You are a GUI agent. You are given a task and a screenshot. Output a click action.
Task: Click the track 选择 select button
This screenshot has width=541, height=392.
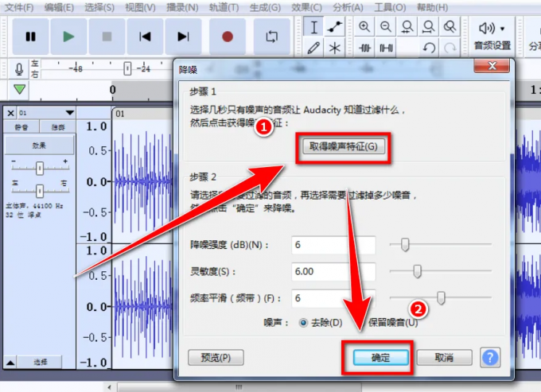(40, 362)
